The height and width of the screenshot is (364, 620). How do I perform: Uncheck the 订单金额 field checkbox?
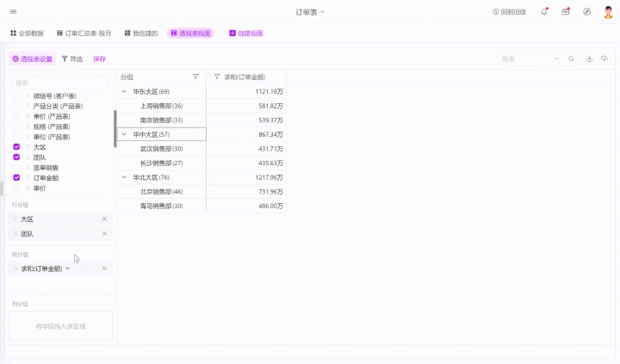click(16, 178)
